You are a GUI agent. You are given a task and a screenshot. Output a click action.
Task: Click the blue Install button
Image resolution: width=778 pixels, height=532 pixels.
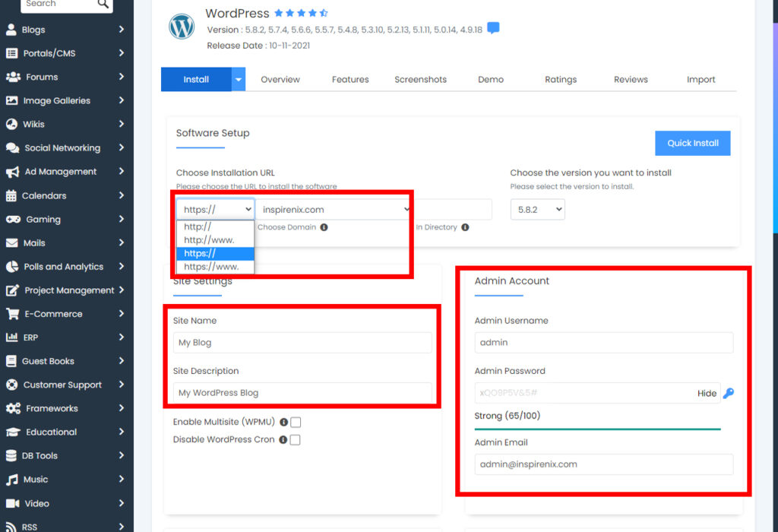pyautogui.click(x=197, y=79)
